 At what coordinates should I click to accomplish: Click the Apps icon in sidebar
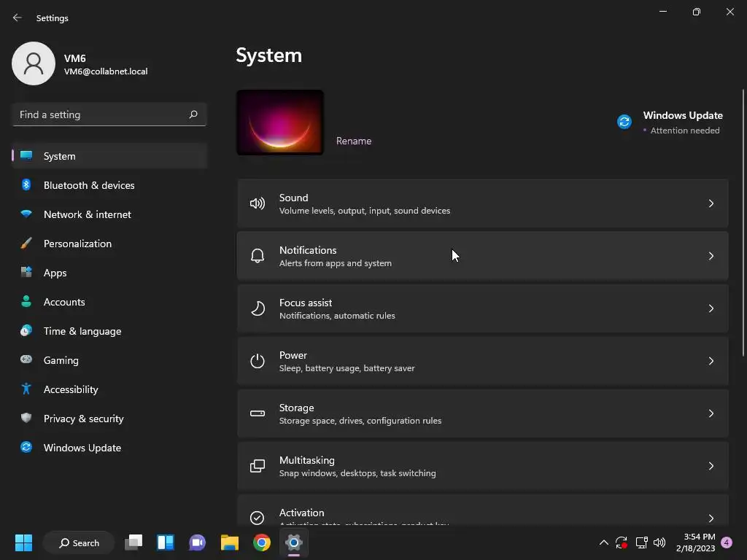[26, 273]
